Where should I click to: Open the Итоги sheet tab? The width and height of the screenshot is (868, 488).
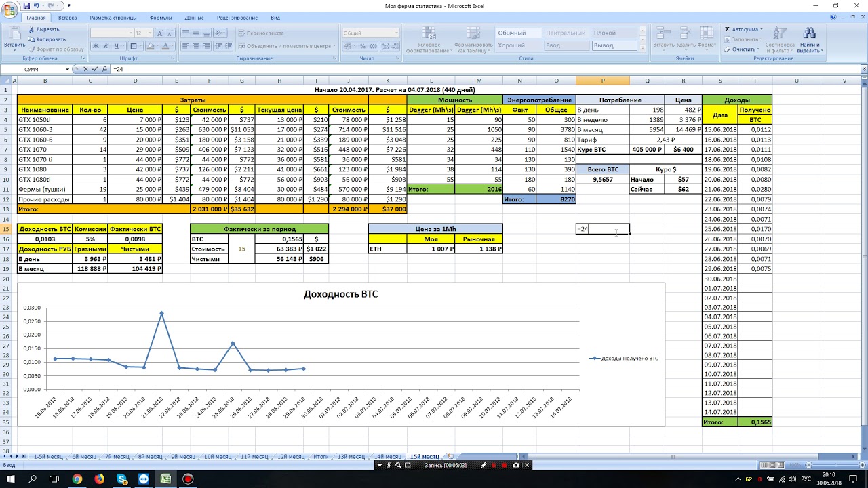[x=321, y=457]
